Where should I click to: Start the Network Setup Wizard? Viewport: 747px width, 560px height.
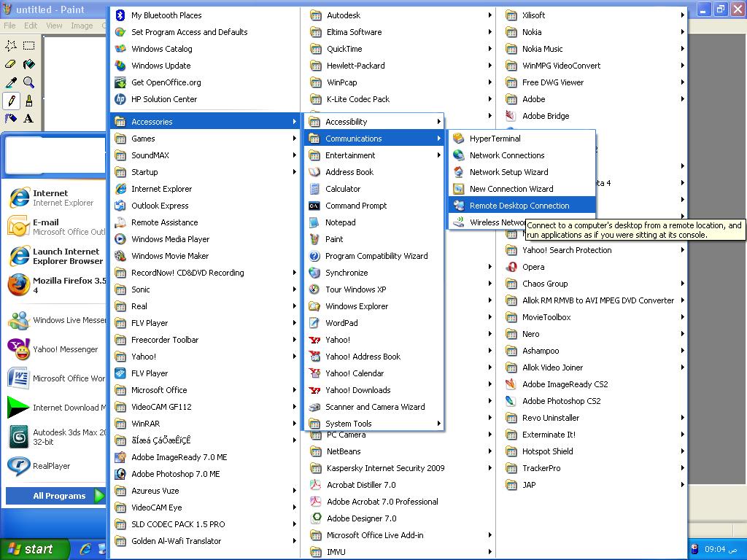pyautogui.click(x=522, y=172)
